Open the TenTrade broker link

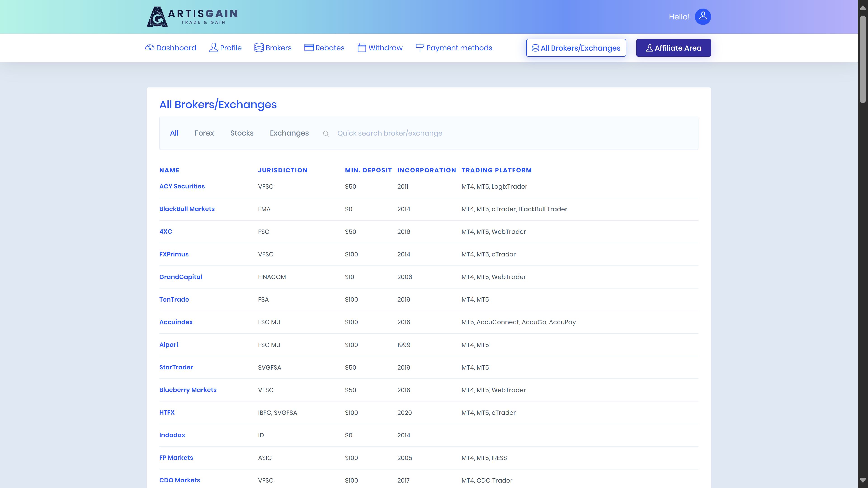174,299
